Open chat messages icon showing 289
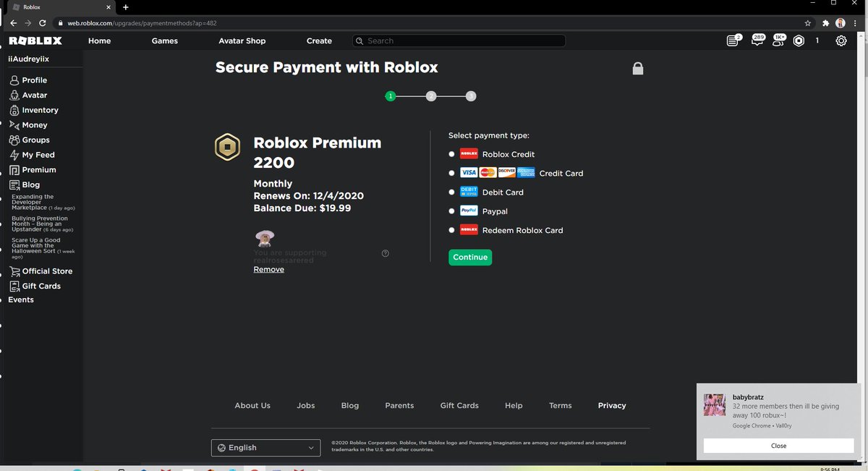The height and width of the screenshot is (471, 868). tap(757, 40)
